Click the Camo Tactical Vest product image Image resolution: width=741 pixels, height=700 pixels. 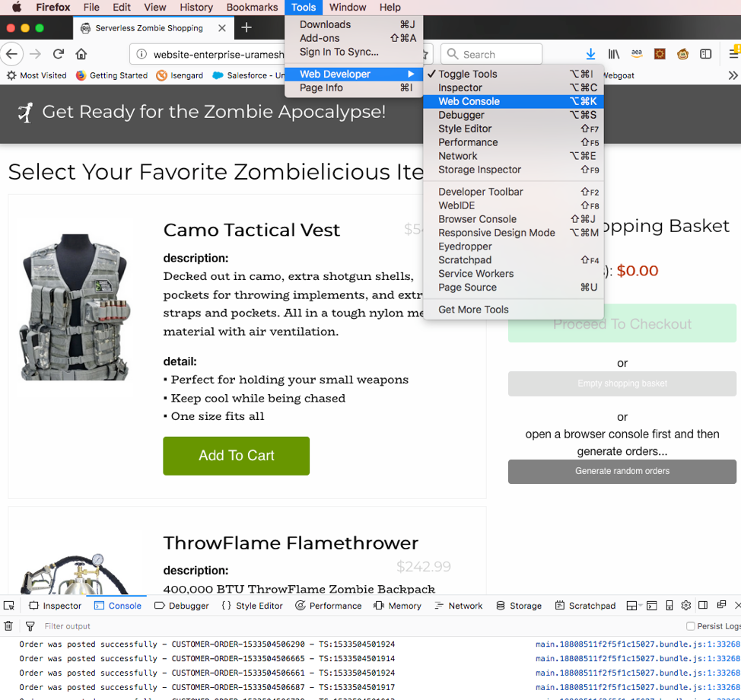coord(75,307)
